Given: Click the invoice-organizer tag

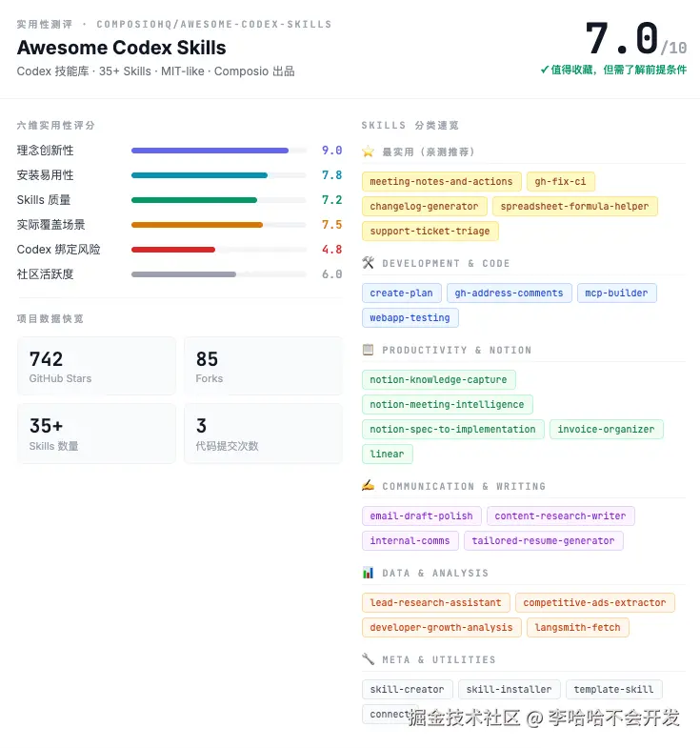Looking at the screenshot, I should pyautogui.click(x=606, y=430).
